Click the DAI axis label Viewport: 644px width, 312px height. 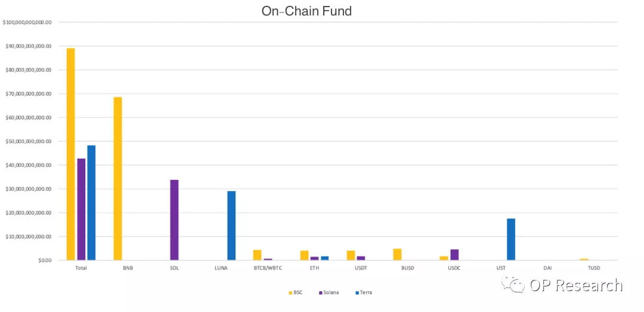(x=547, y=269)
